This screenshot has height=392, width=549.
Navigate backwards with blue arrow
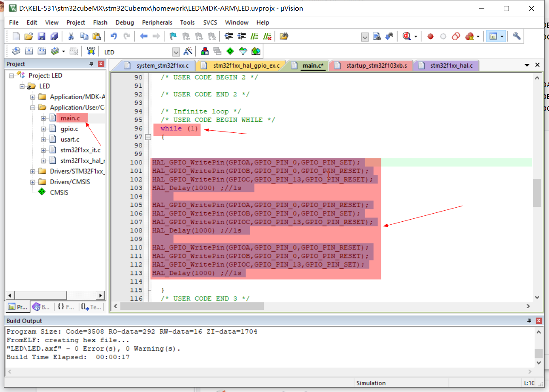click(x=143, y=36)
